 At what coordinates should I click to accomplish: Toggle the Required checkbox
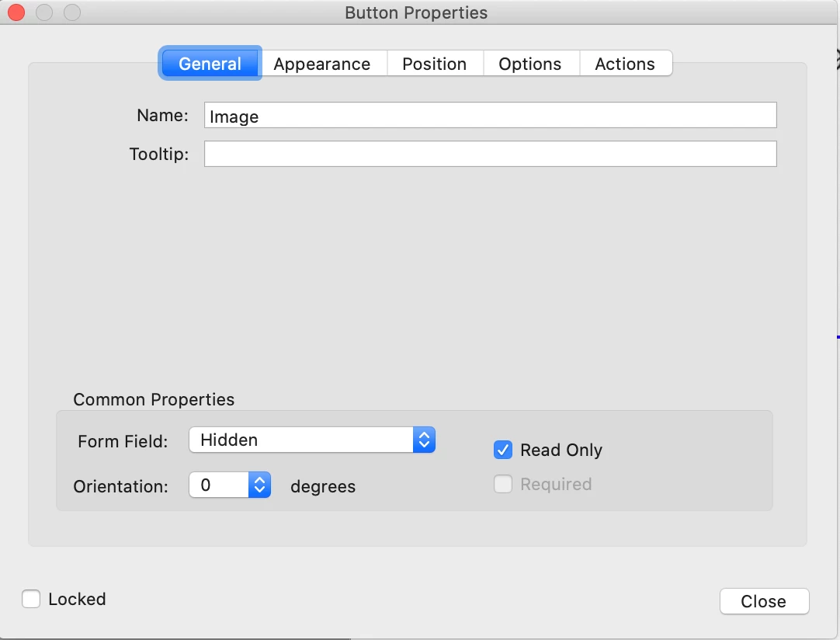(x=503, y=484)
